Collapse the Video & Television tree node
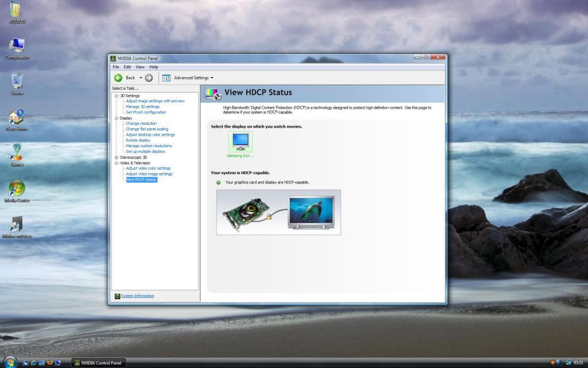Viewport: 588px width, 368px height. point(117,163)
